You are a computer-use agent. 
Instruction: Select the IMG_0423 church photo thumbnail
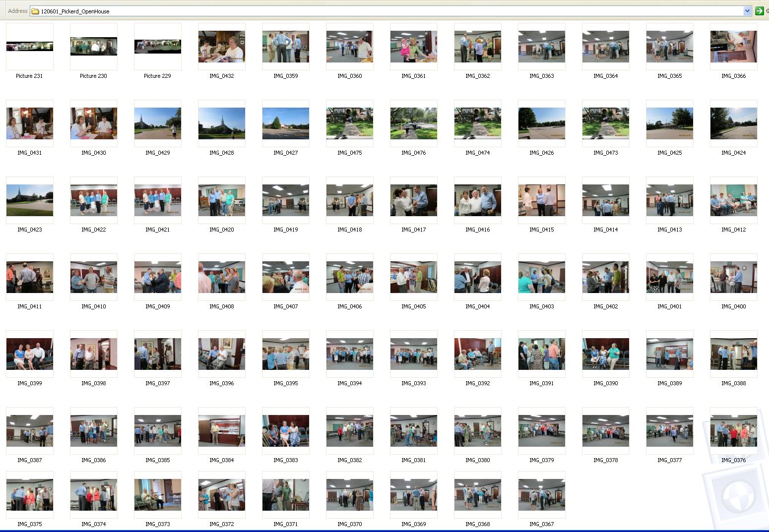[x=30, y=200]
